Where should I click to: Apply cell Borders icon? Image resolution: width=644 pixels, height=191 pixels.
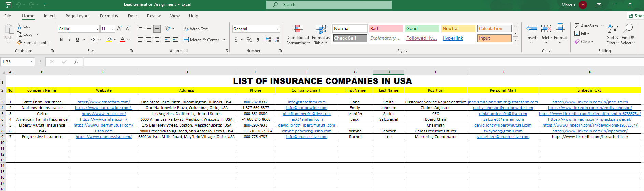(94, 40)
